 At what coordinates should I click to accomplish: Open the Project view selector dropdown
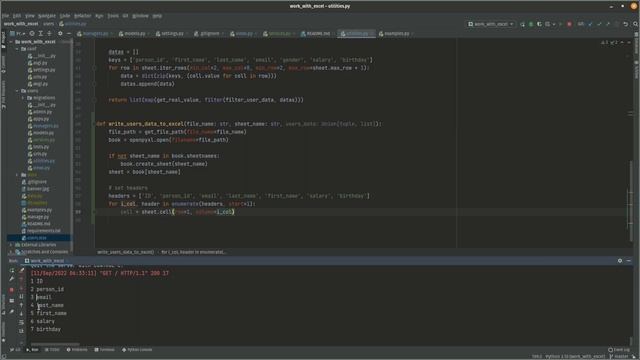17,33
